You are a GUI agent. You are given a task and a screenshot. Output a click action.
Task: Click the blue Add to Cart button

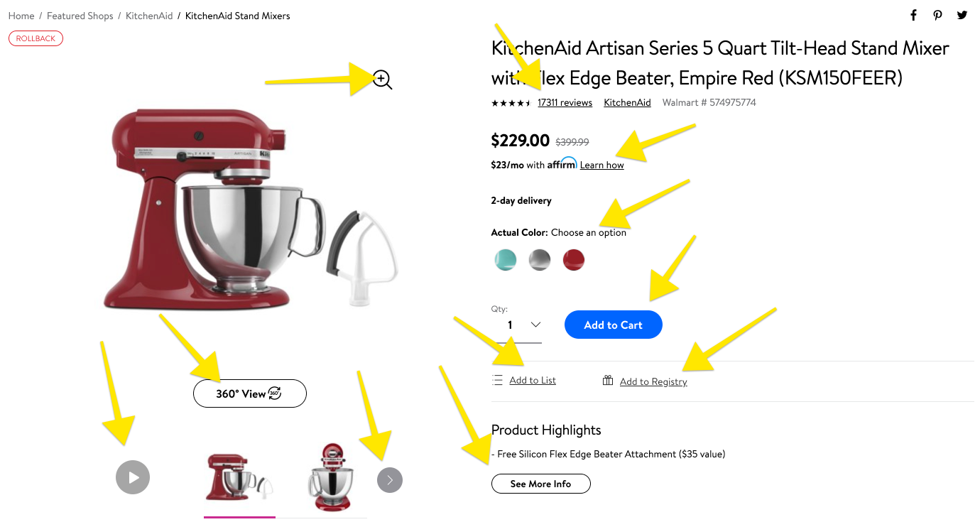point(614,325)
